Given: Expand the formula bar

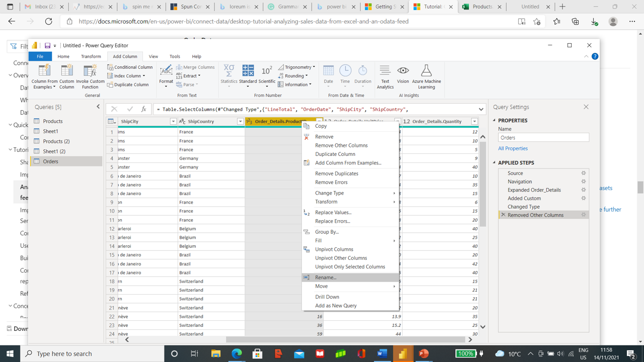Looking at the screenshot, I should click(481, 109).
